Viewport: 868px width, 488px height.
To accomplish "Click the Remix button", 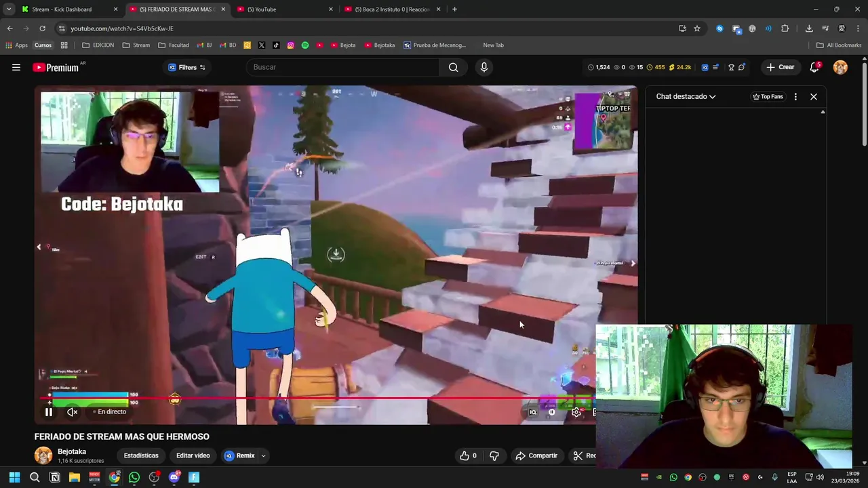I will [x=240, y=455].
